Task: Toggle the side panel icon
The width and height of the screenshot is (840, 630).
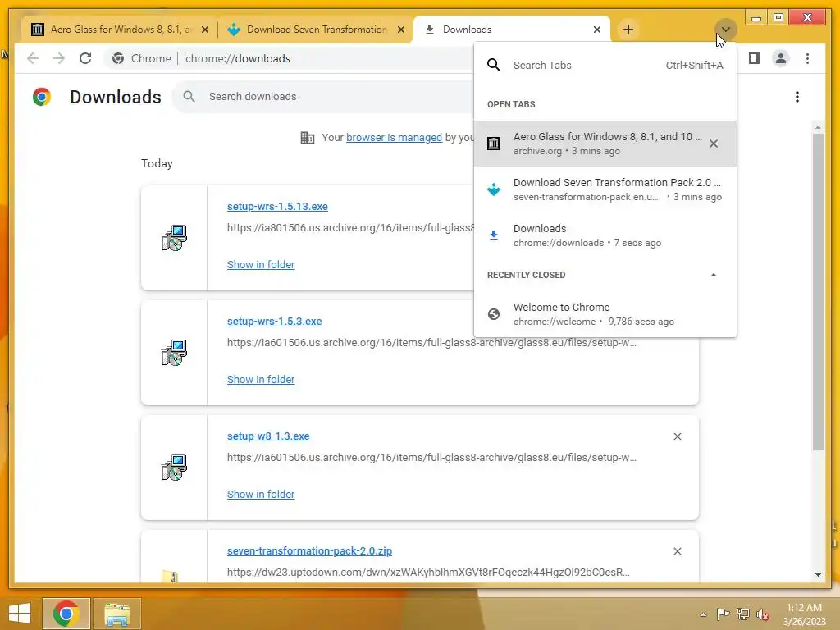Action: [x=755, y=58]
